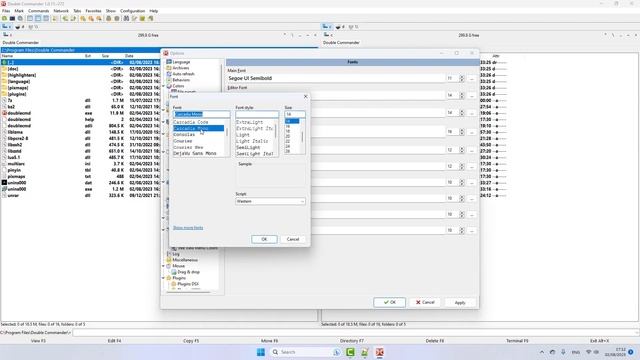Image resolution: width=640 pixels, height=360 pixels.
Task: Choose the SemiLight font style
Action: [248, 147]
